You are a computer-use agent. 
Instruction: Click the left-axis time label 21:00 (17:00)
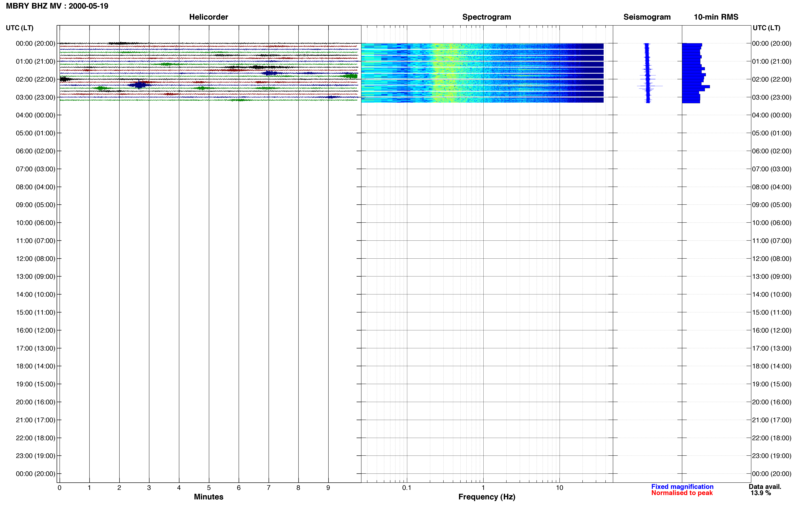pyautogui.click(x=36, y=420)
